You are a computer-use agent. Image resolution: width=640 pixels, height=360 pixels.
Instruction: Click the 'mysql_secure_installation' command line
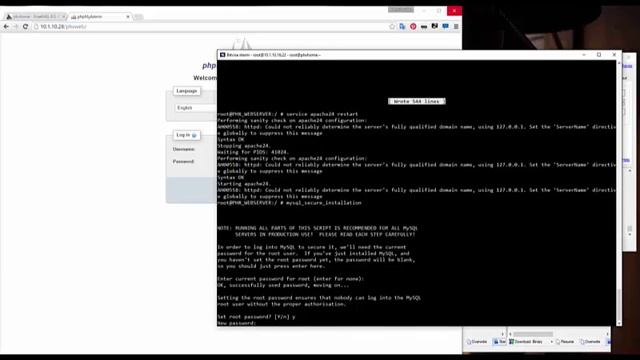(289, 203)
